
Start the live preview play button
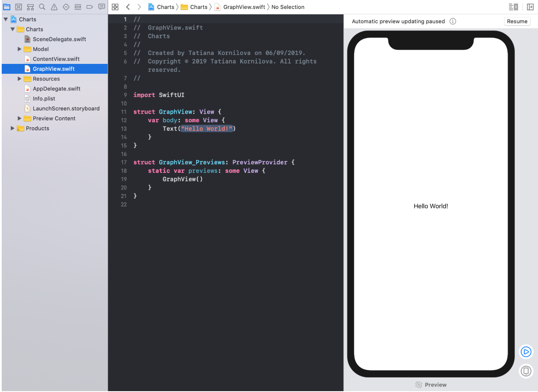click(x=526, y=352)
